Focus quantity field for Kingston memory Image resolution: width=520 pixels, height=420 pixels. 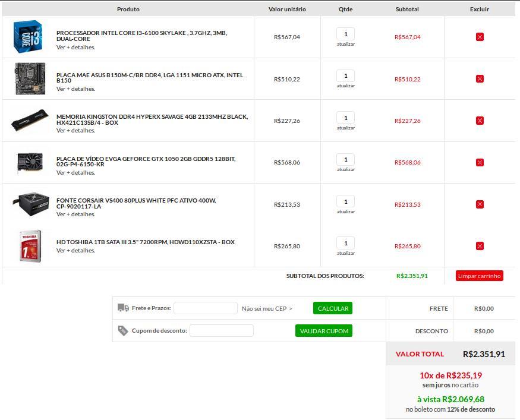point(345,118)
